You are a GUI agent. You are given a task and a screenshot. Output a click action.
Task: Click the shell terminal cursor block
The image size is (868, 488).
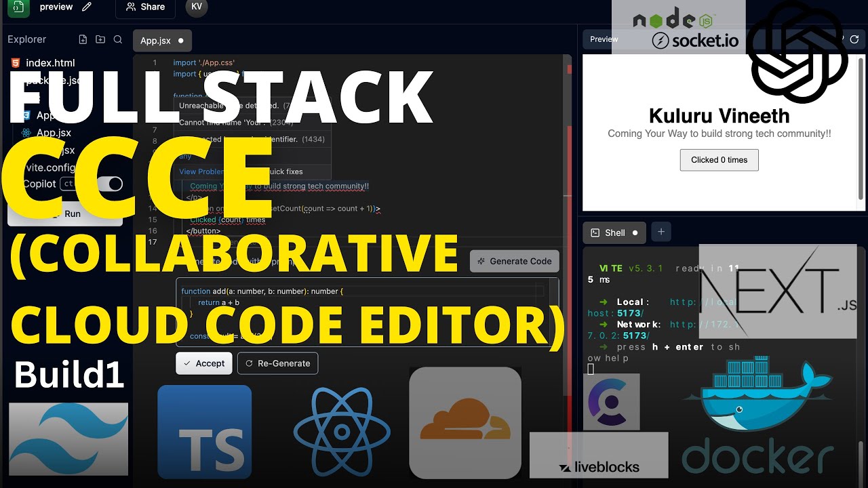(591, 369)
